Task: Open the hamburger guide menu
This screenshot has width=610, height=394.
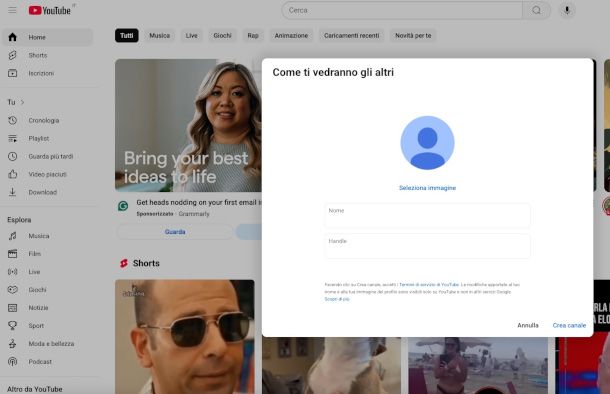Action: 12,10
